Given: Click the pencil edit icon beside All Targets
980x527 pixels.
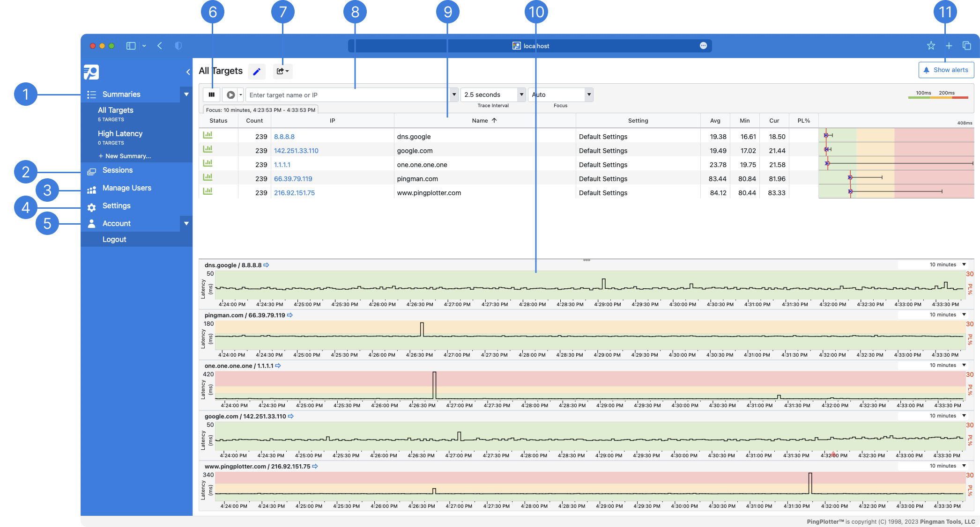Looking at the screenshot, I should pos(257,72).
